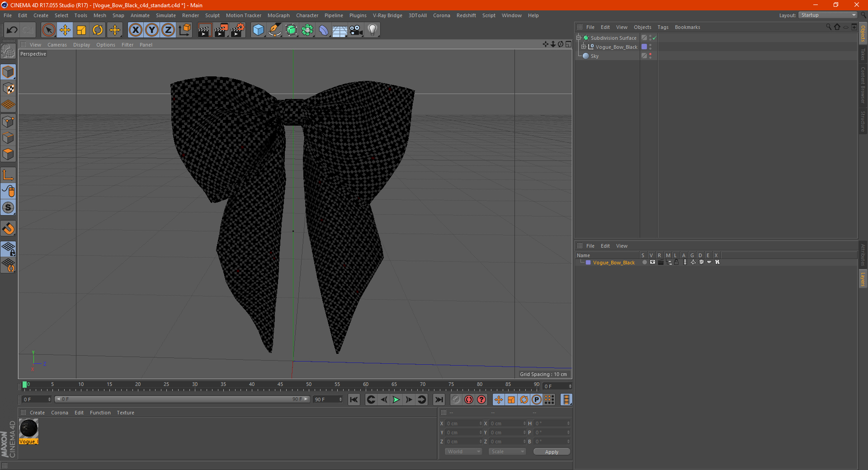868x470 pixels.
Task: Switch to Texture mode icon
Action: click(8, 89)
